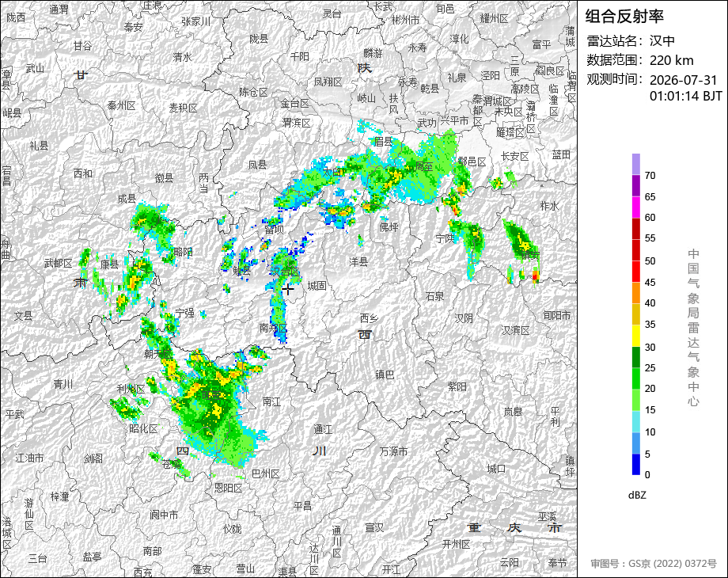Click the dark blue 0 dBZ legend swatch
This screenshot has width=728, height=578.
(x=636, y=464)
